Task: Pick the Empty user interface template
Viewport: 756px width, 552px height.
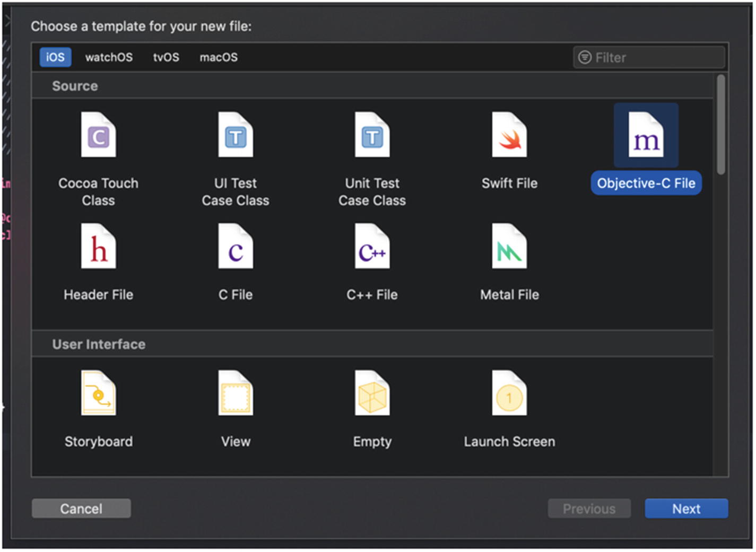Action: coord(372,394)
